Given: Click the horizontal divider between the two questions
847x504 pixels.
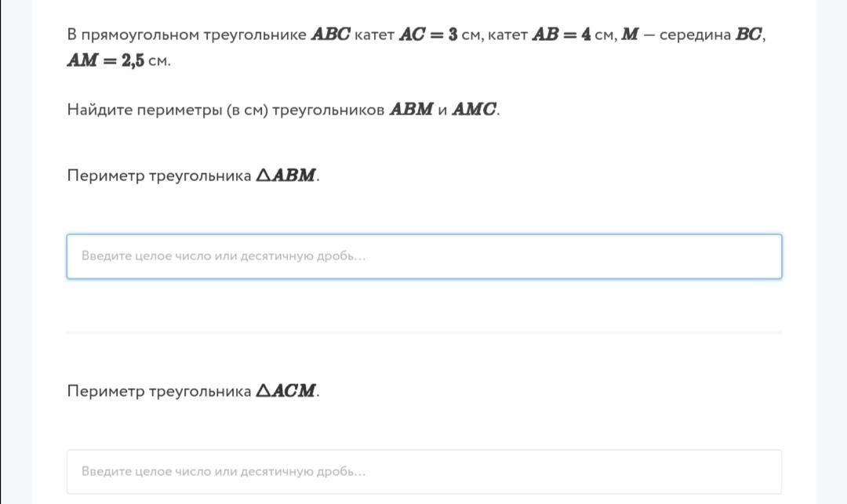Looking at the screenshot, I should pos(423,332).
